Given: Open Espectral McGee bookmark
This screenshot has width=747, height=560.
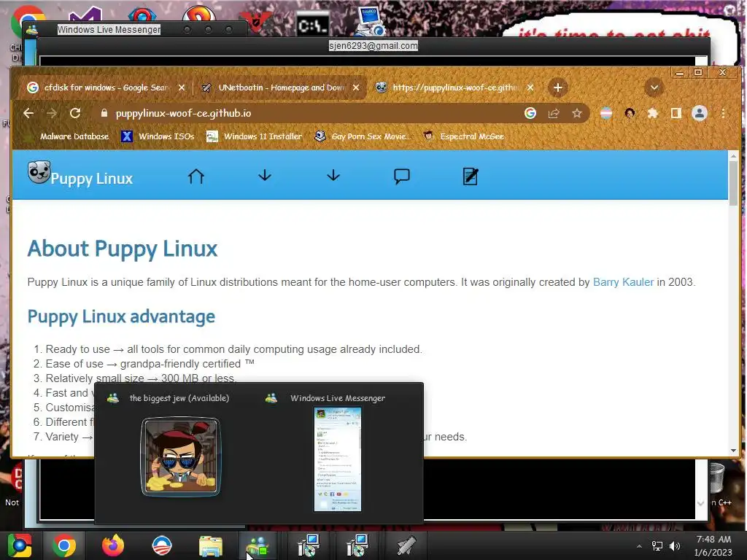Looking at the screenshot, I should [x=464, y=136].
